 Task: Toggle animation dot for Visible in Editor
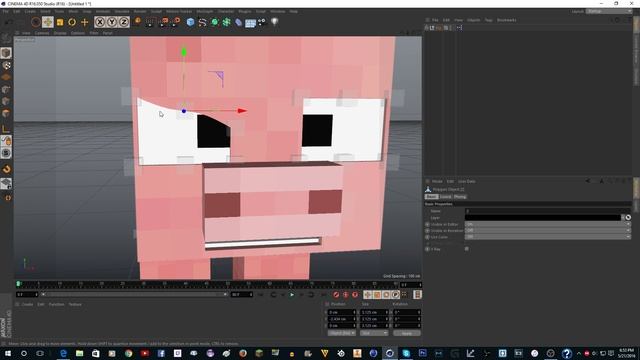tap(427, 224)
